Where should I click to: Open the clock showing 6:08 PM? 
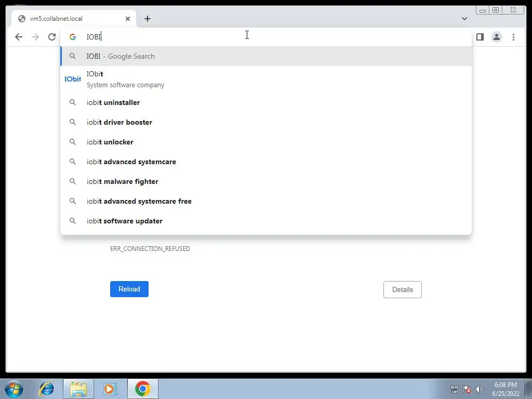506,389
